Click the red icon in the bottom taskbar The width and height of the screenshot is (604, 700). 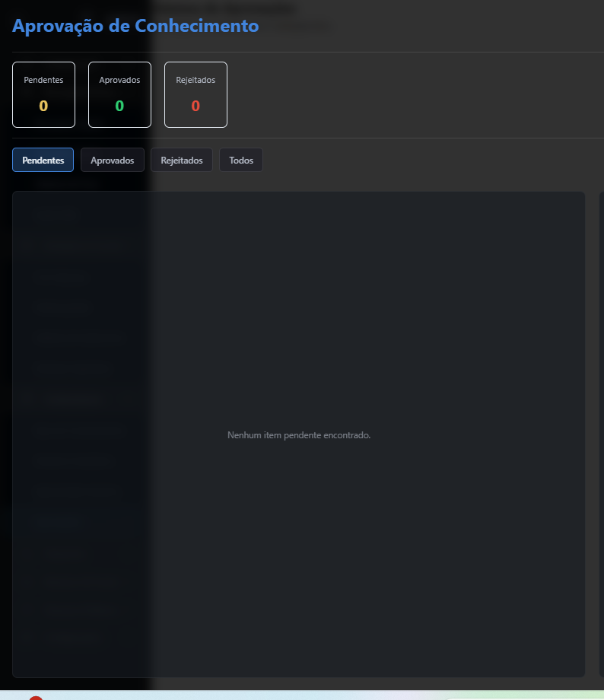pos(35,697)
